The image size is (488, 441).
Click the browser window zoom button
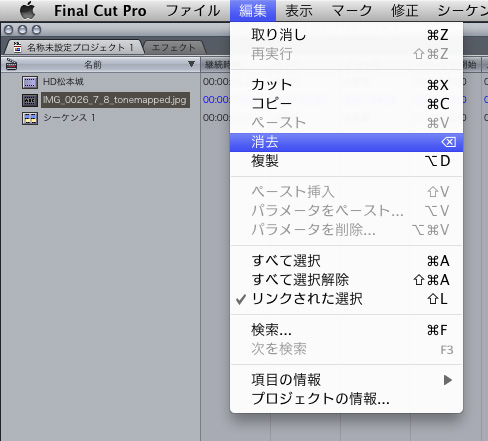click(x=36, y=30)
